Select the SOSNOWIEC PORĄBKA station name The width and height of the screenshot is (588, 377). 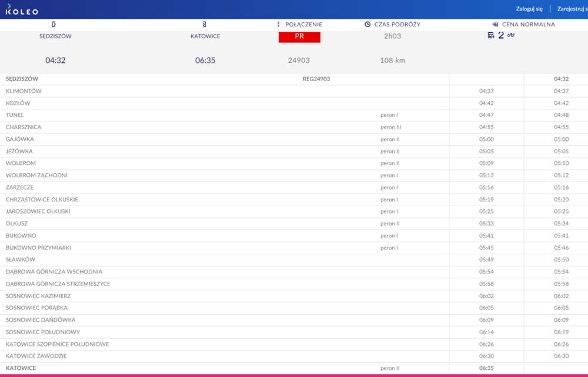coord(36,308)
